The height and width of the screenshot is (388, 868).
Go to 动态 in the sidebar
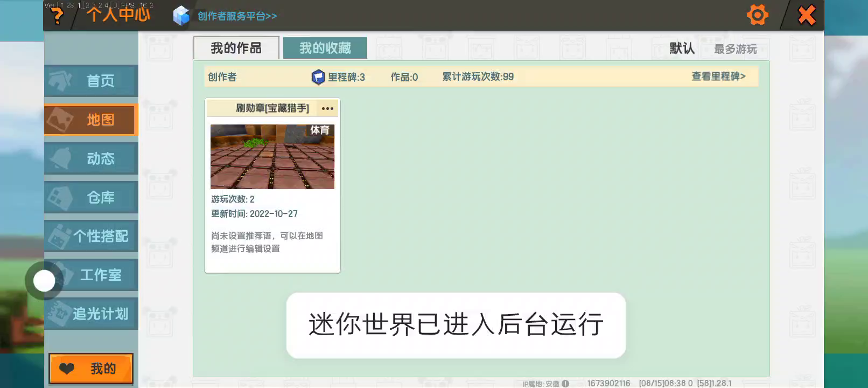91,158
